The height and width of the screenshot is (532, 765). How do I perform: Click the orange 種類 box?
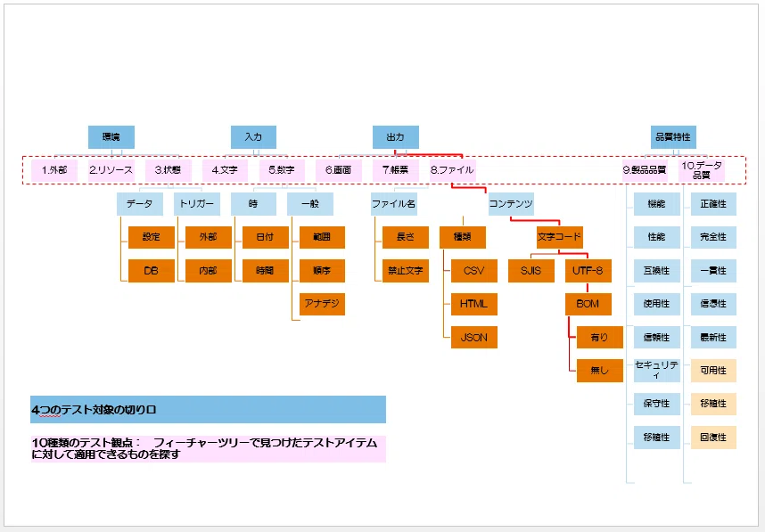click(x=463, y=237)
